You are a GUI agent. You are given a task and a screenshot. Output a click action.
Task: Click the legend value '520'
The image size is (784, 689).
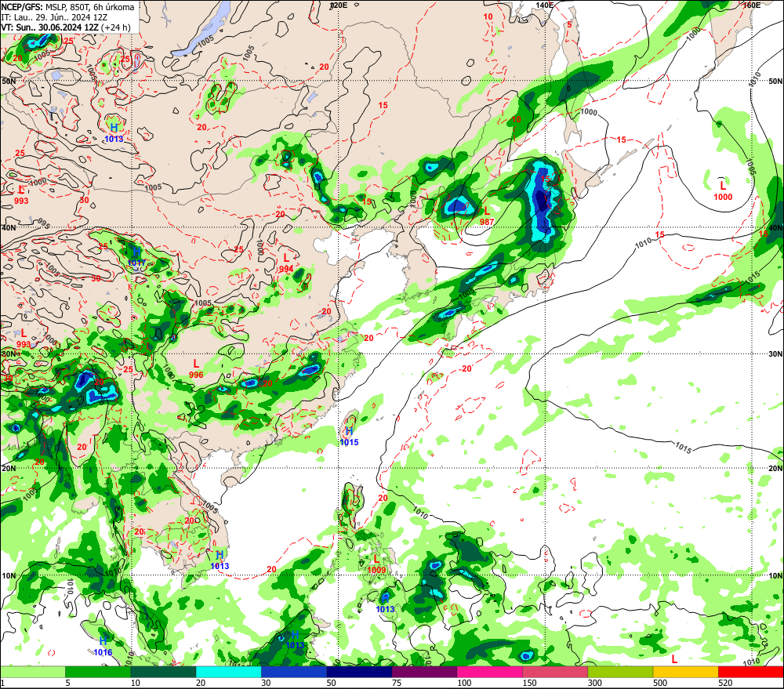point(725,683)
